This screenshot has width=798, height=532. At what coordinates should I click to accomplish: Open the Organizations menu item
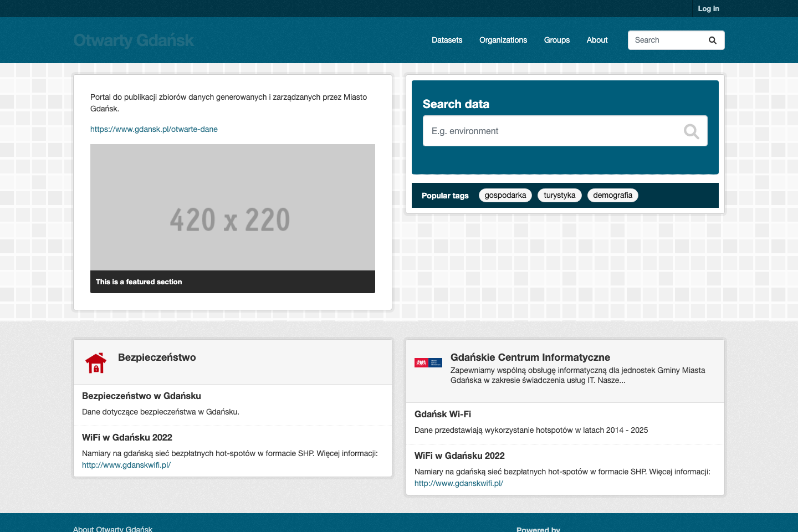[503, 40]
